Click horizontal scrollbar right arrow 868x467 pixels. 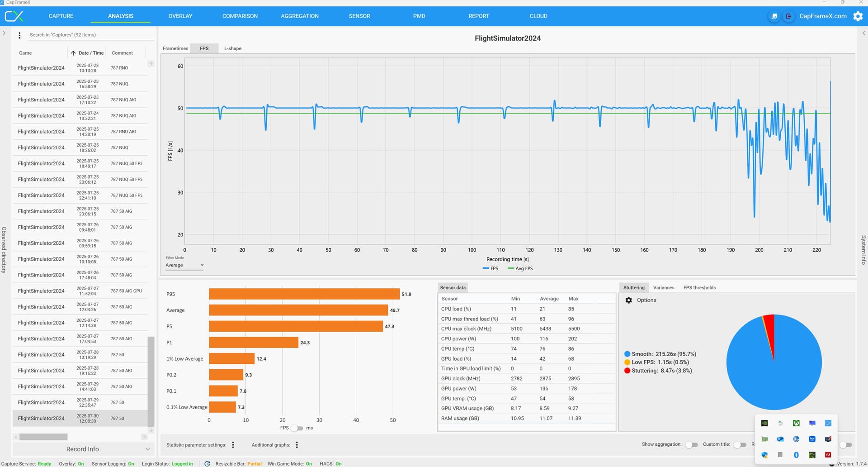144,437
